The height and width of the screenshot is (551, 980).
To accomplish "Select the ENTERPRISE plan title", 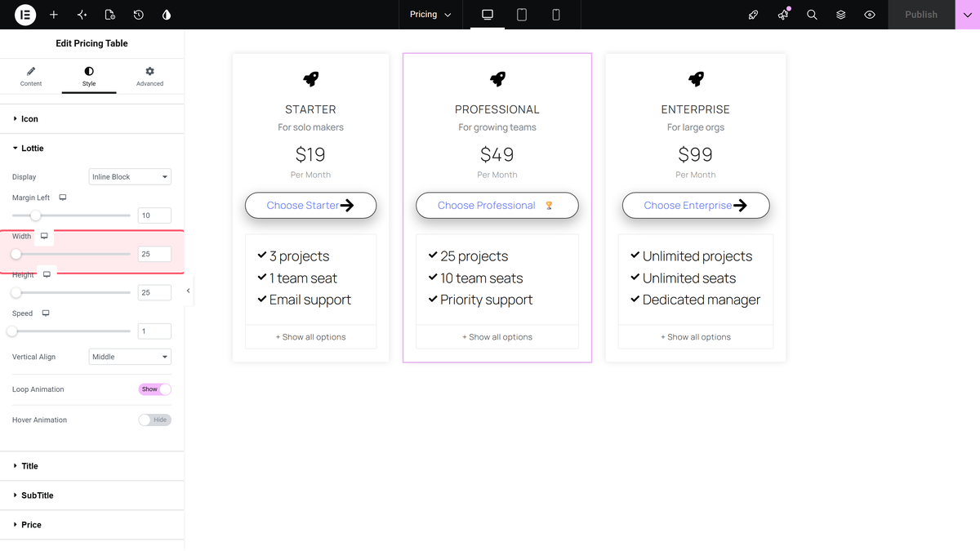I will [x=696, y=109].
